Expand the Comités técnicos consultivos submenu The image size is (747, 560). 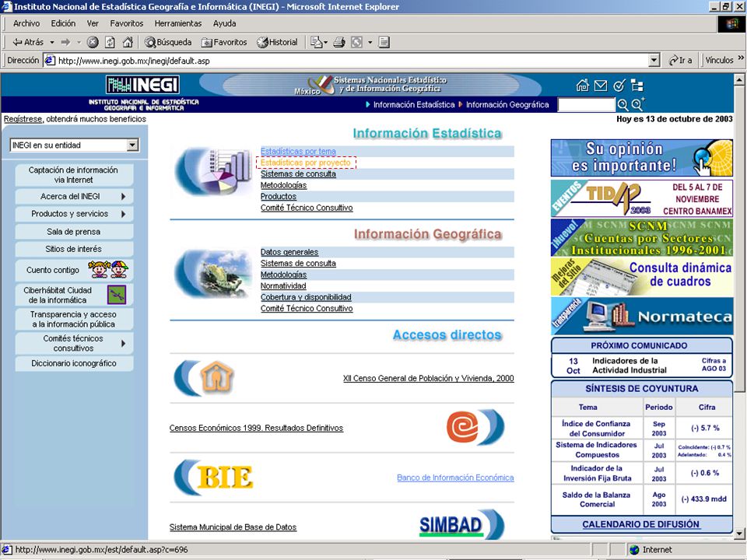124,343
